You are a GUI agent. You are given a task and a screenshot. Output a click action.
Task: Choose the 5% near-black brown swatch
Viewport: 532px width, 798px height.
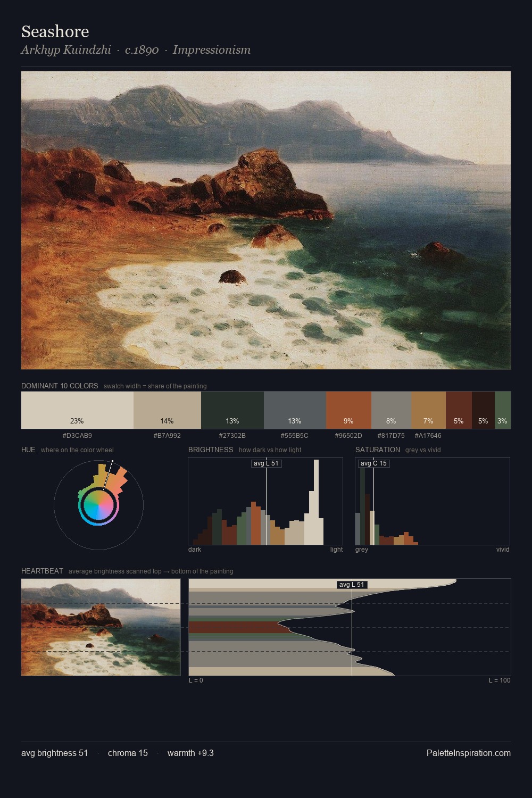[483, 410]
